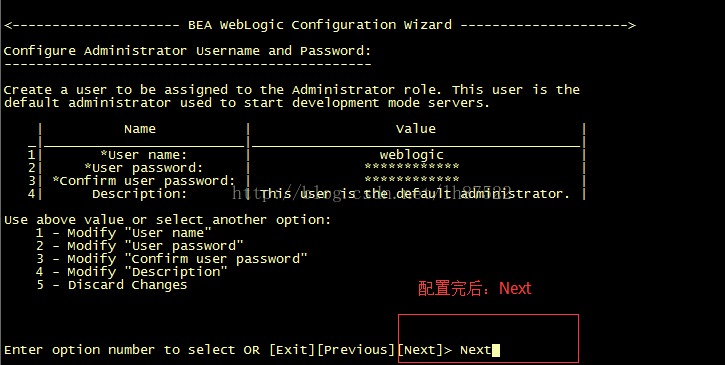
Task: Click the weblogic user name value
Action: tap(412, 155)
